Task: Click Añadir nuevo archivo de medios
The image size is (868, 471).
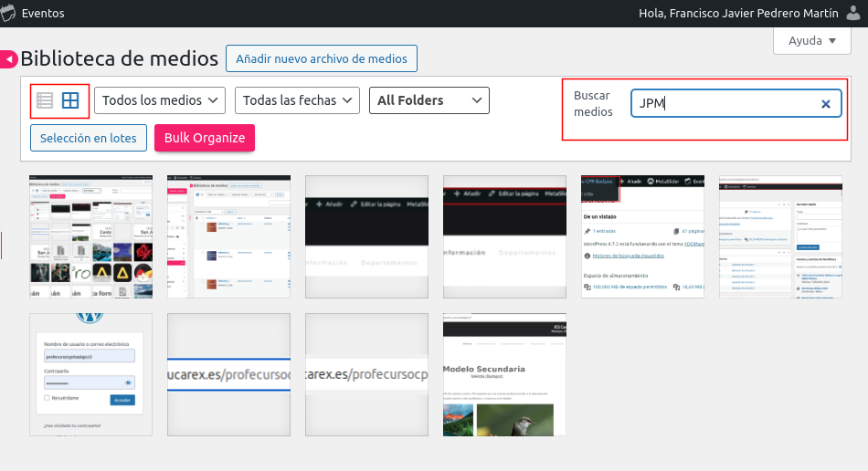Action: coord(322,58)
